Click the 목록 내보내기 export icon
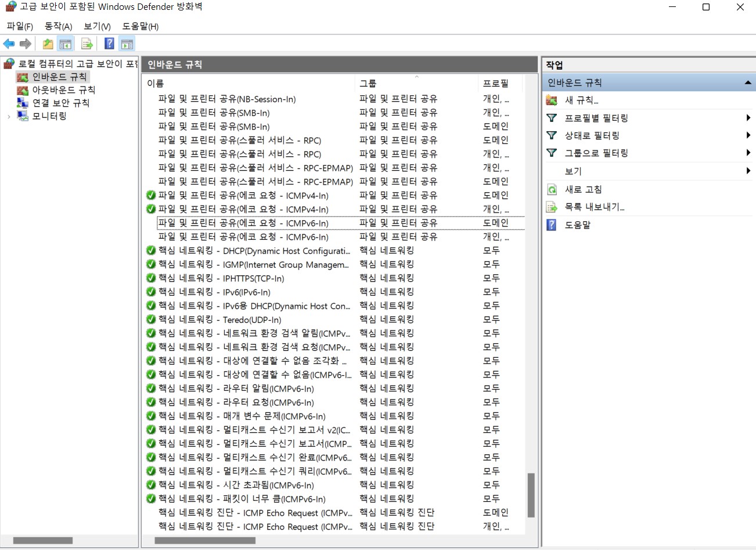 (552, 207)
